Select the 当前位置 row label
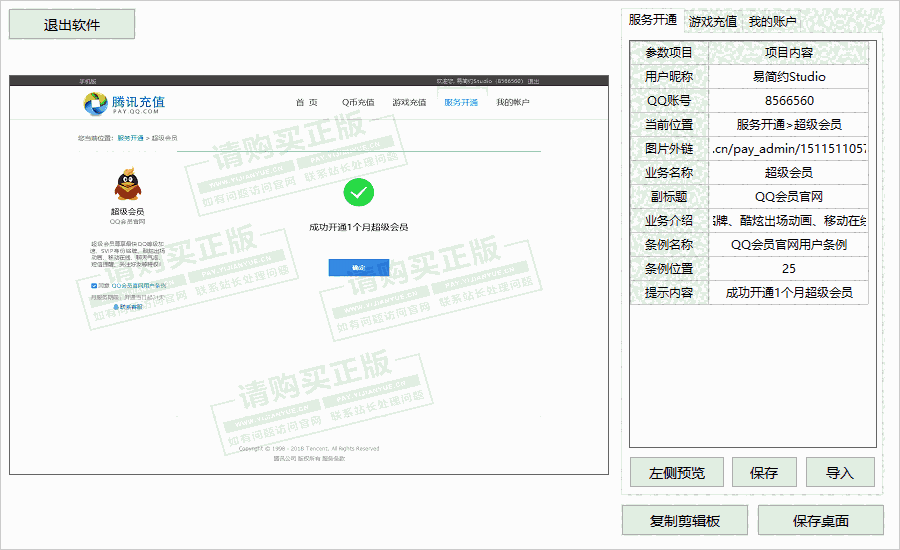The image size is (900, 550). [x=669, y=125]
